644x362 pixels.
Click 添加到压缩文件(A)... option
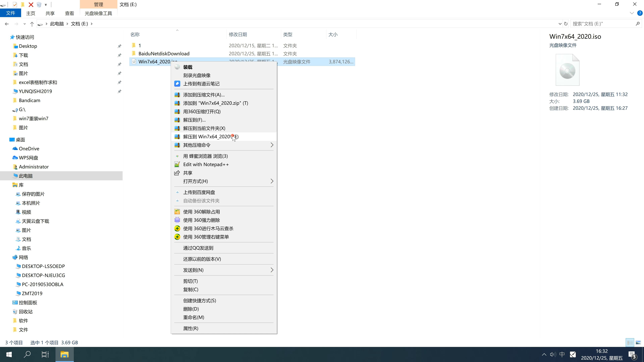coord(203,94)
